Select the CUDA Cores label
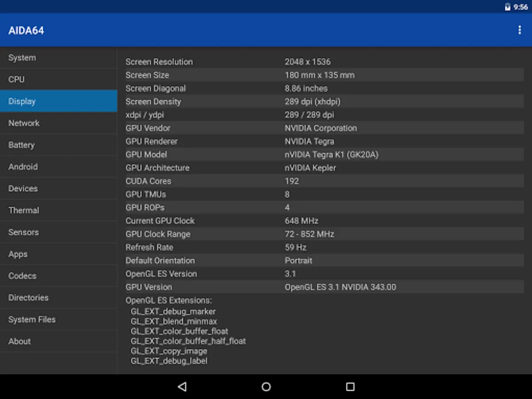The image size is (532, 399). click(148, 181)
